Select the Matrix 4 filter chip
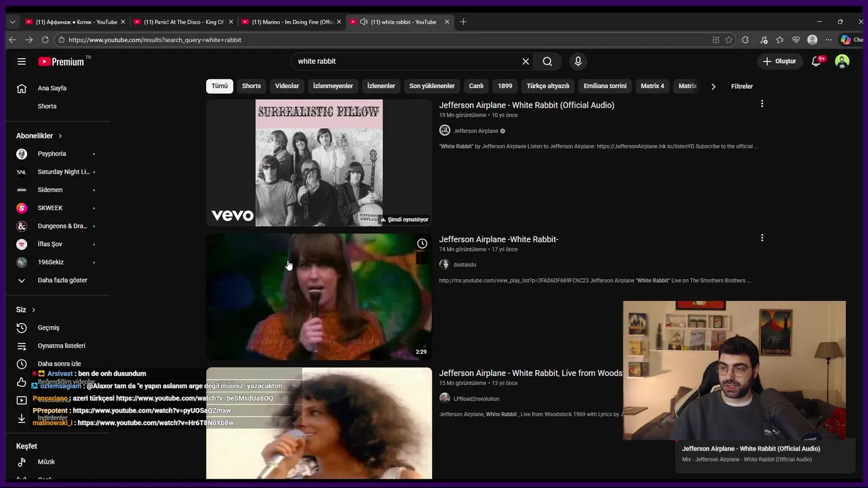Viewport: 868px width, 488px height. pyautogui.click(x=652, y=86)
